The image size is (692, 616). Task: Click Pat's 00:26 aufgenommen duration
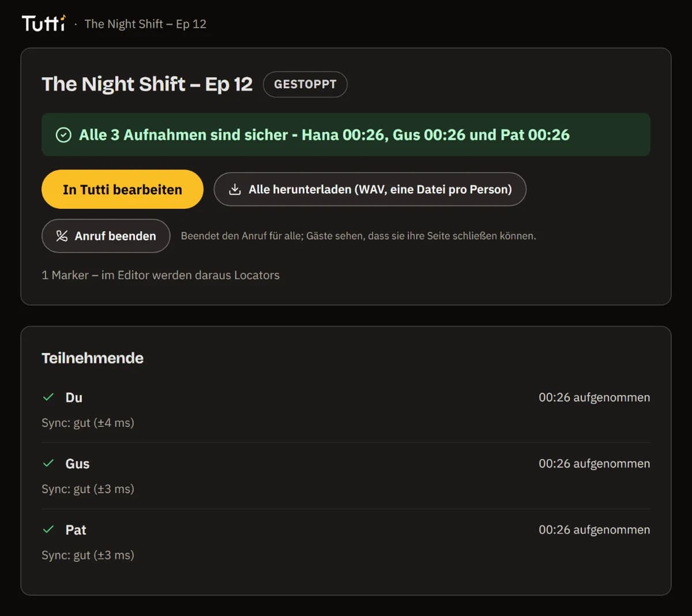pos(595,530)
